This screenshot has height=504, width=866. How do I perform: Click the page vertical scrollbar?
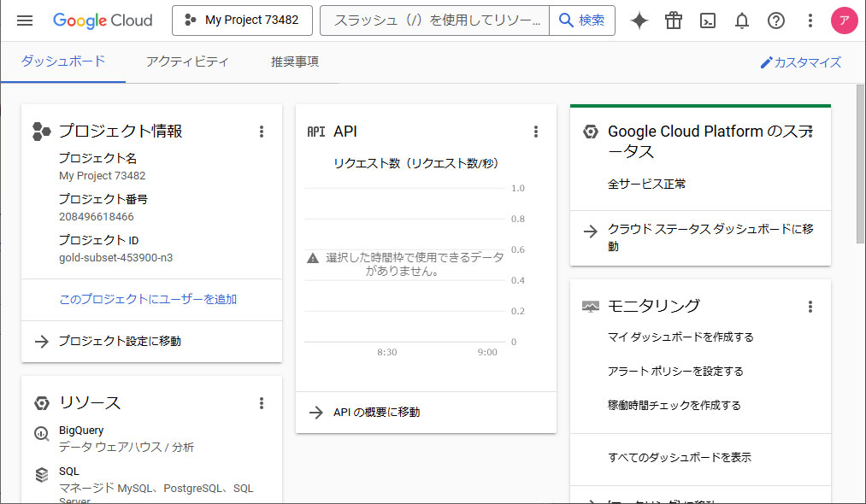tap(861, 163)
